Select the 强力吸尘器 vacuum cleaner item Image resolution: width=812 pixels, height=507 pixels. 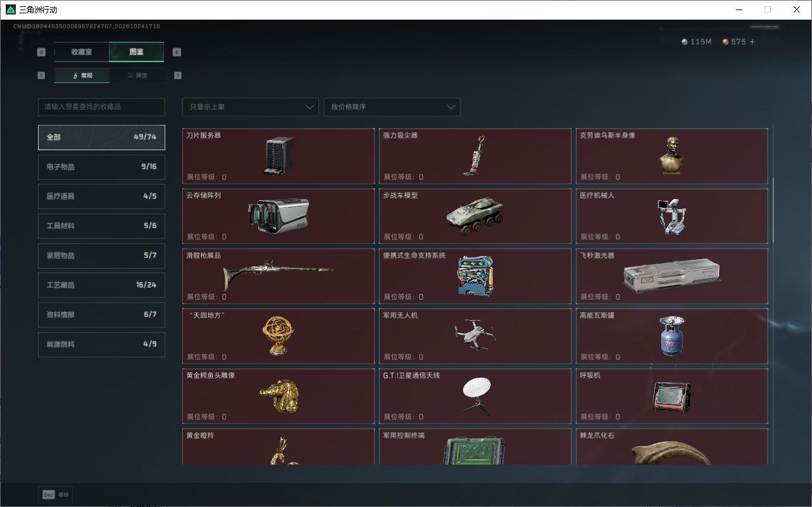pos(475,156)
